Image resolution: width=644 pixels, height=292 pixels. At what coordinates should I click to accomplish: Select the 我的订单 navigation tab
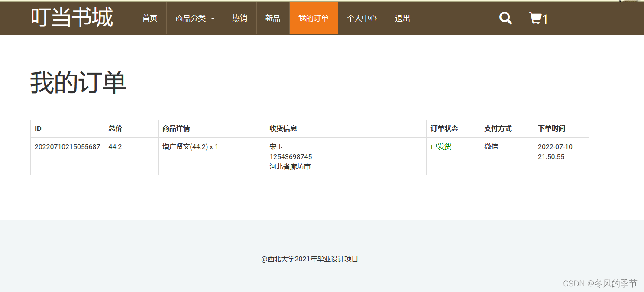(314, 18)
